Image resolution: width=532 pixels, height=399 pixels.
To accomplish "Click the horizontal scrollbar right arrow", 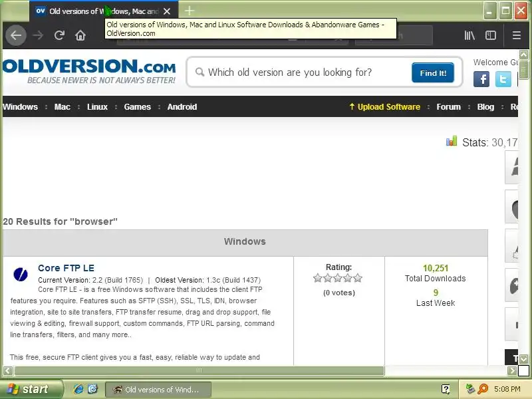I will (x=512, y=370).
